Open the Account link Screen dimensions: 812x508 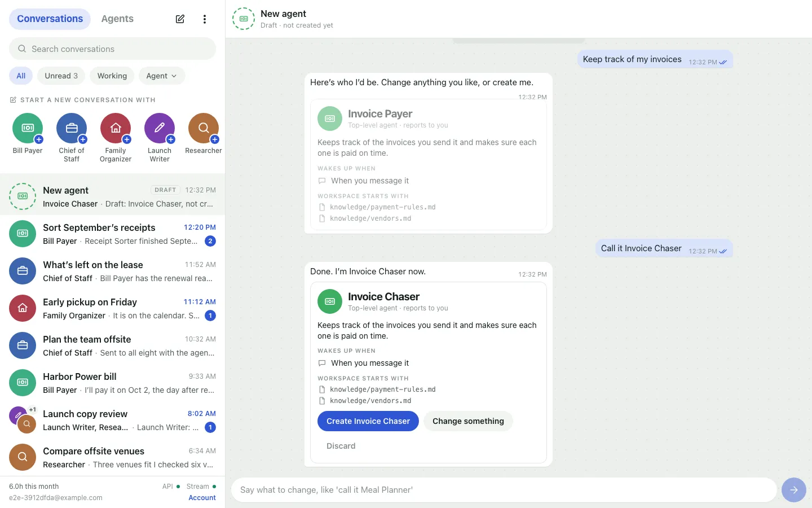click(x=202, y=498)
